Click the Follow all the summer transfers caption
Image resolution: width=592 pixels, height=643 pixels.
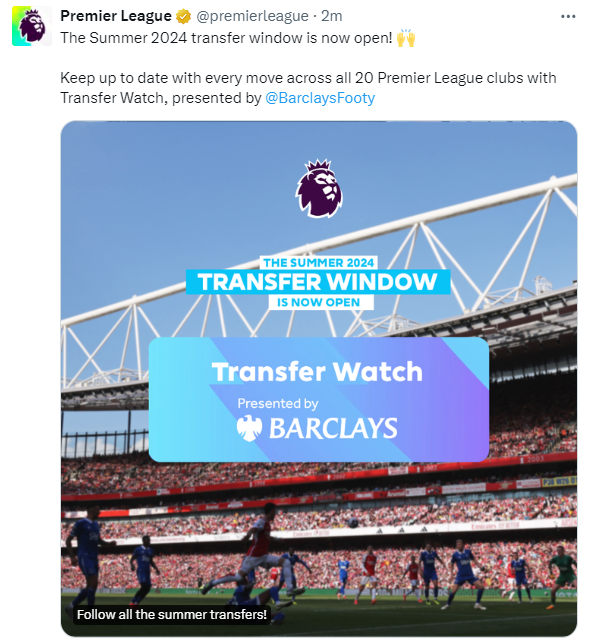172,614
